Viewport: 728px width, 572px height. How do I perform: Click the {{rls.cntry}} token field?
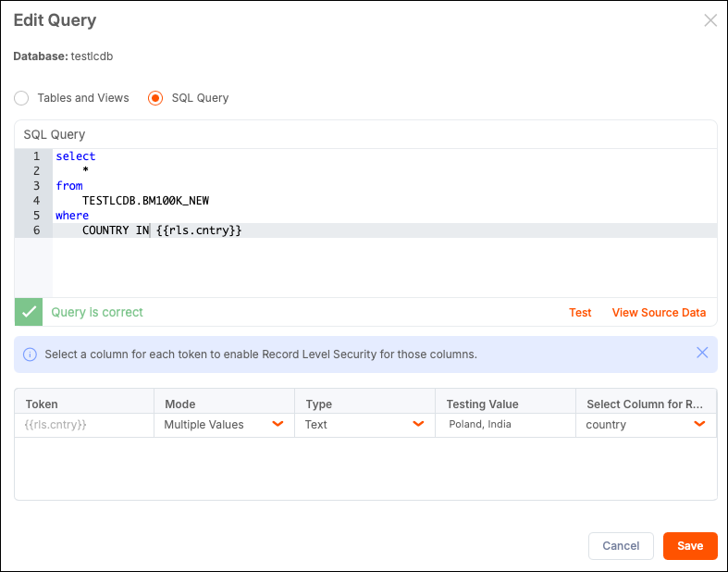(84, 425)
